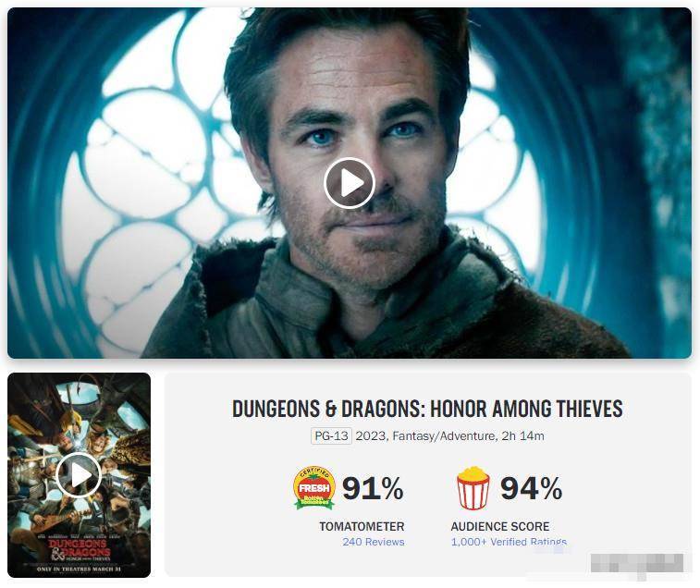Screen dimensions: 700x588
Task: Click the Certified Fresh tomato badge
Action: click(314, 488)
